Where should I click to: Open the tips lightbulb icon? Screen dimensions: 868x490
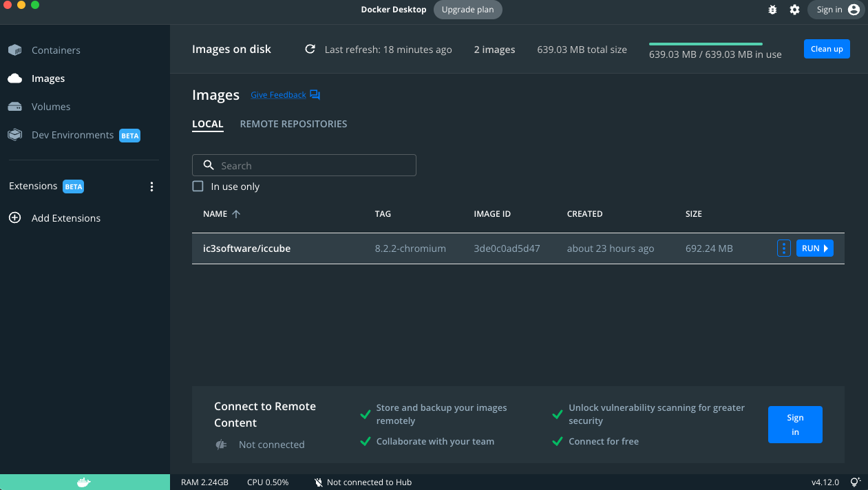(856, 482)
